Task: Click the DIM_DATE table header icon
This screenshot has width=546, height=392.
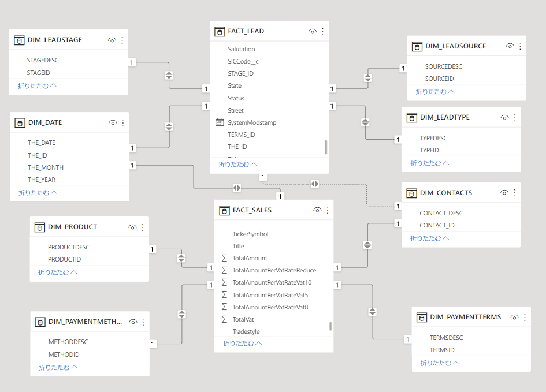Action: [19, 122]
